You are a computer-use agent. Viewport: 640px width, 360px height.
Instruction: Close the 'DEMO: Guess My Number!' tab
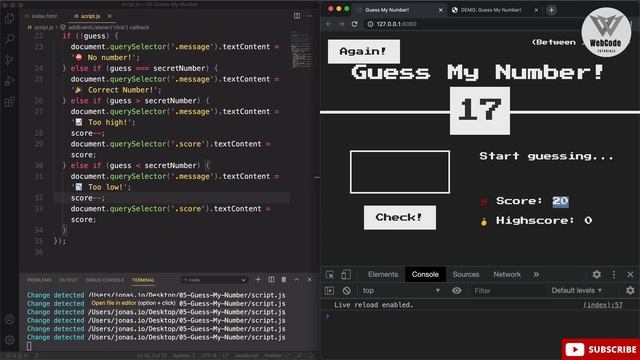coord(536,10)
